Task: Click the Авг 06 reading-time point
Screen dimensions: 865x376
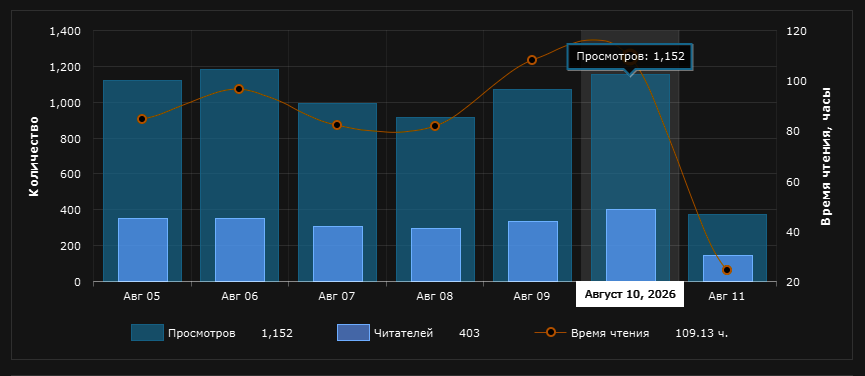Action: [239, 89]
